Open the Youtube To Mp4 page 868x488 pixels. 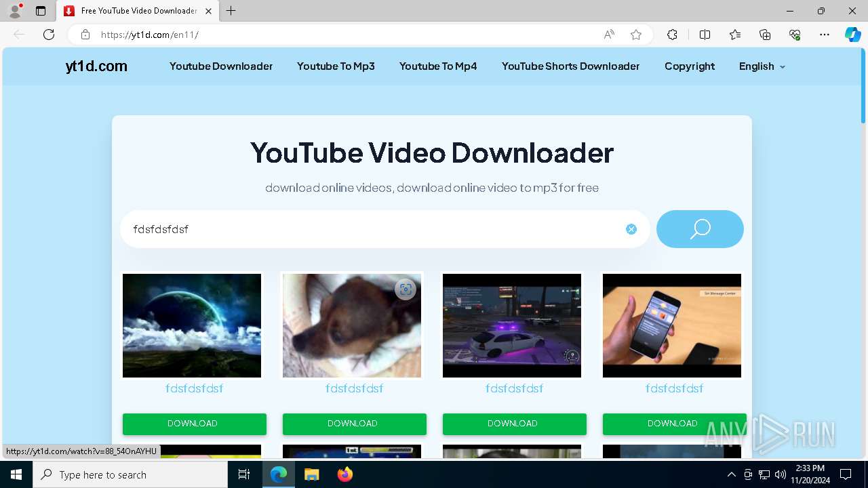click(438, 66)
